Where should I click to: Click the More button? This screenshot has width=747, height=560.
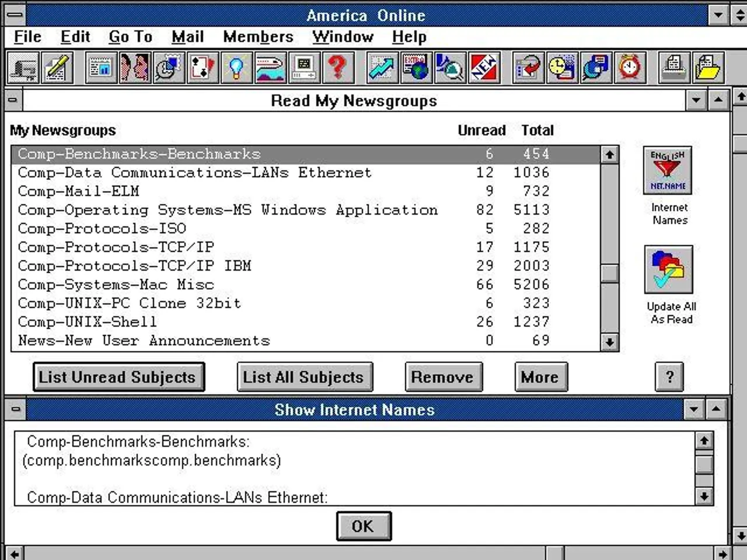tap(540, 377)
